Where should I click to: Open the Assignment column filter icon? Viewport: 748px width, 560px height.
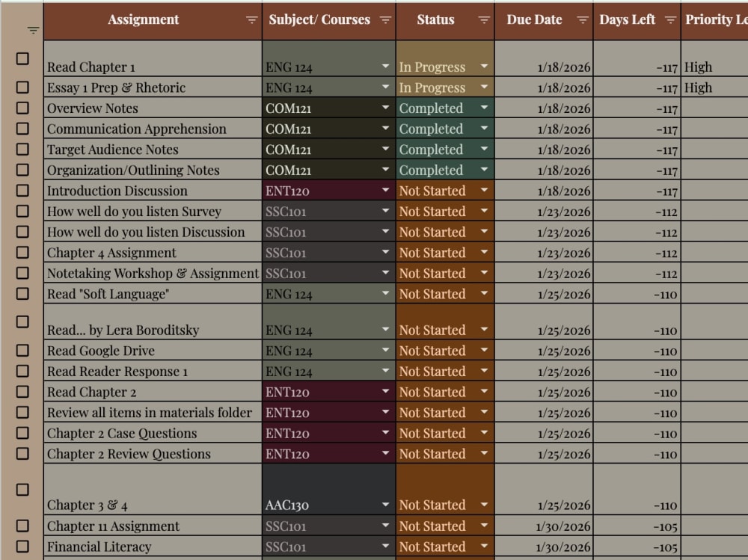251,19
